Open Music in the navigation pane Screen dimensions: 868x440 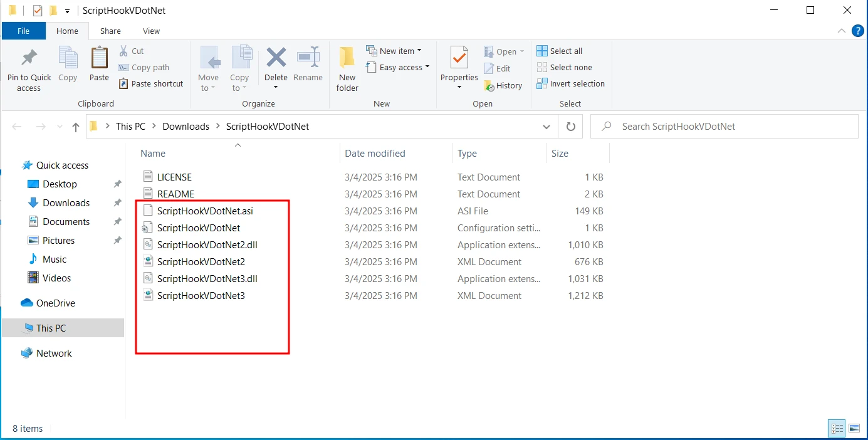pyautogui.click(x=55, y=259)
